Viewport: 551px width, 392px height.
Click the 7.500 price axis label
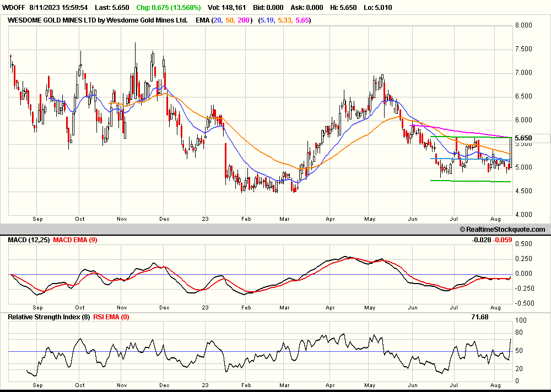tap(523, 49)
